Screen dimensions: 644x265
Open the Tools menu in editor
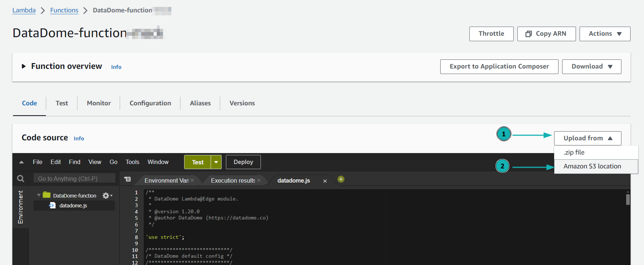tap(132, 162)
